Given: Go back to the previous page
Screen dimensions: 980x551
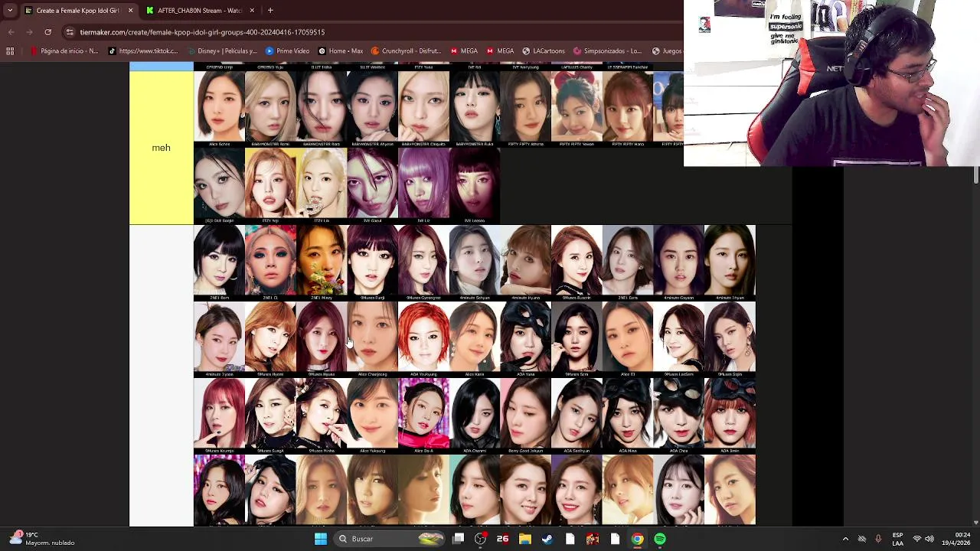Looking at the screenshot, I should [11, 32].
